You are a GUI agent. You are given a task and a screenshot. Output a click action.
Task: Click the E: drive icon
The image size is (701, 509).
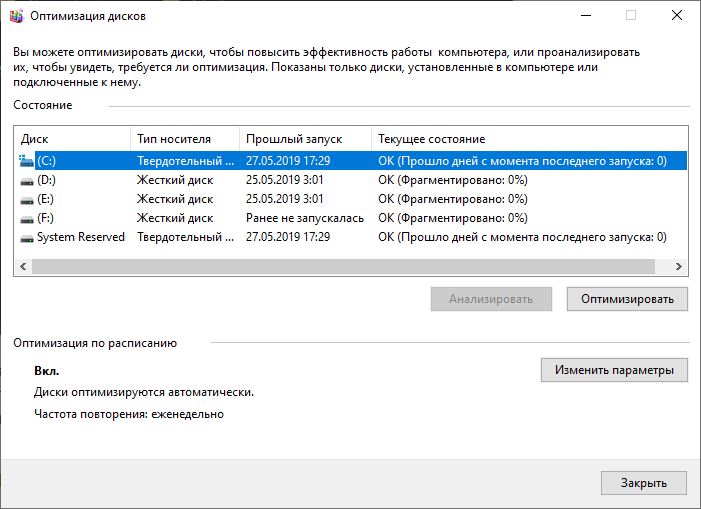click(x=27, y=200)
